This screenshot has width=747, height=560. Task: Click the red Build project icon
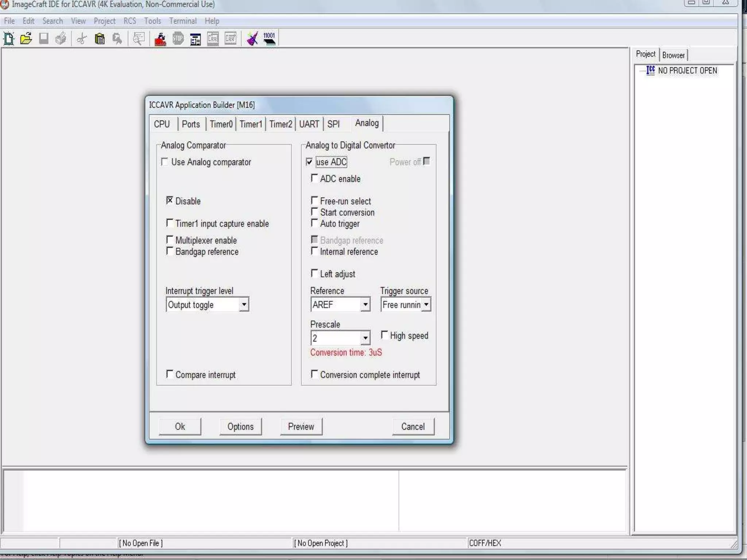click(x=160, y=39)
